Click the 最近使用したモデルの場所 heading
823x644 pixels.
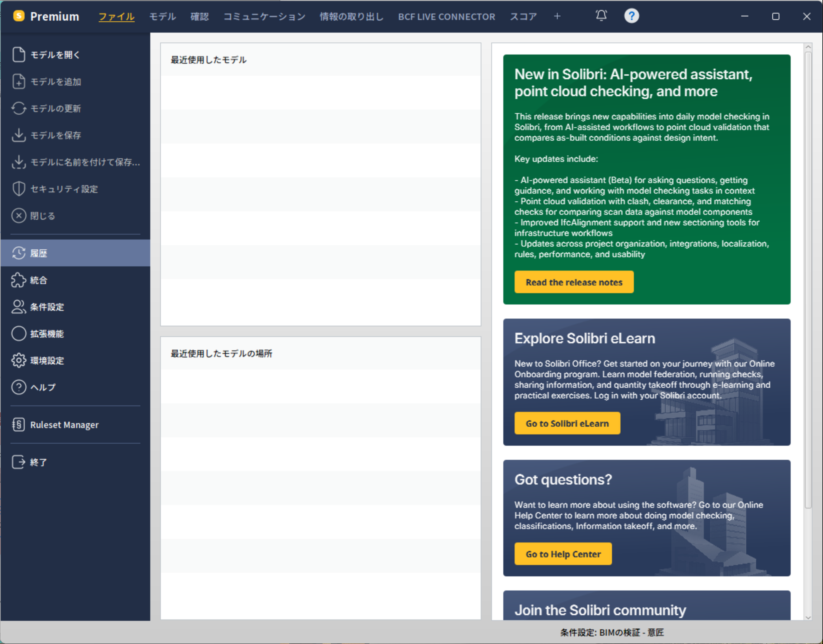click(x=221, y=353)
